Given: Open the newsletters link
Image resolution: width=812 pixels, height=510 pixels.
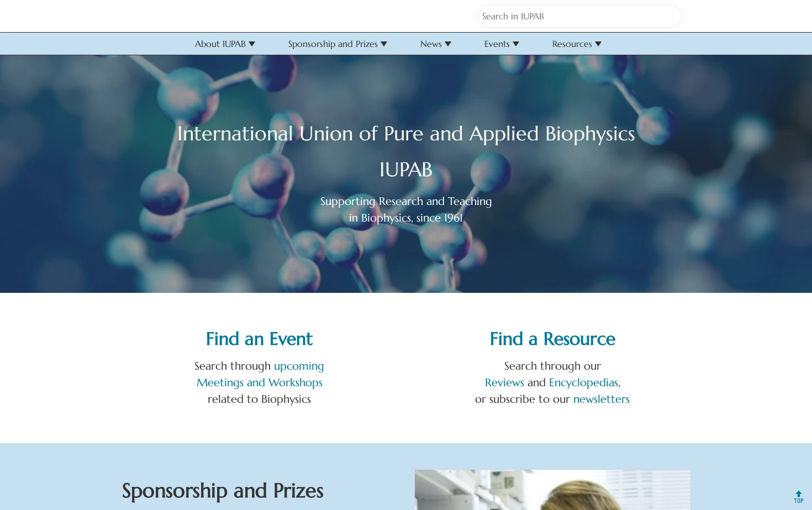Looking at the screenshot, I should [602, 399].
